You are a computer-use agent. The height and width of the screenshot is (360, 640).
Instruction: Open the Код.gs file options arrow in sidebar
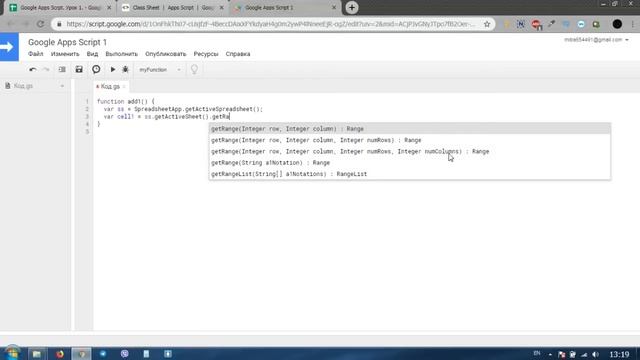point(62,86)
